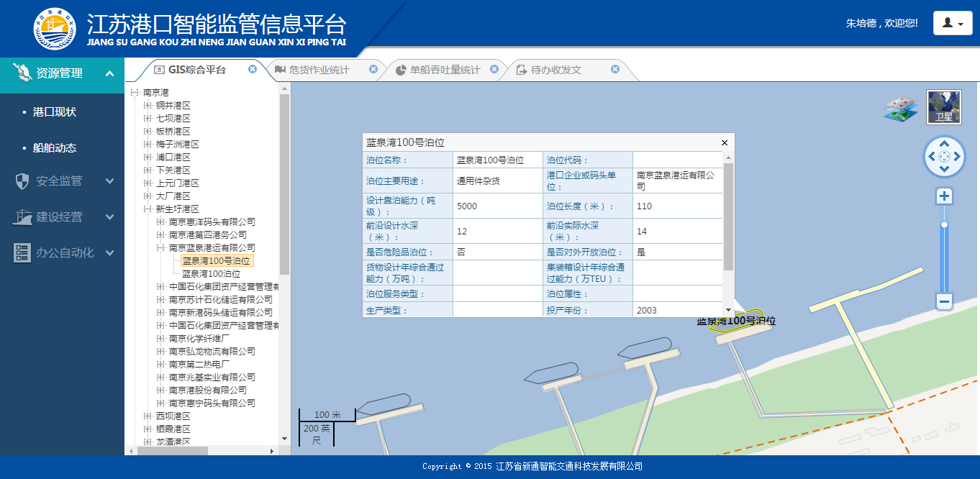The height and width of the screenshot is (479, 980).
Task: Open the map layers stack icon
Action: 901,109
